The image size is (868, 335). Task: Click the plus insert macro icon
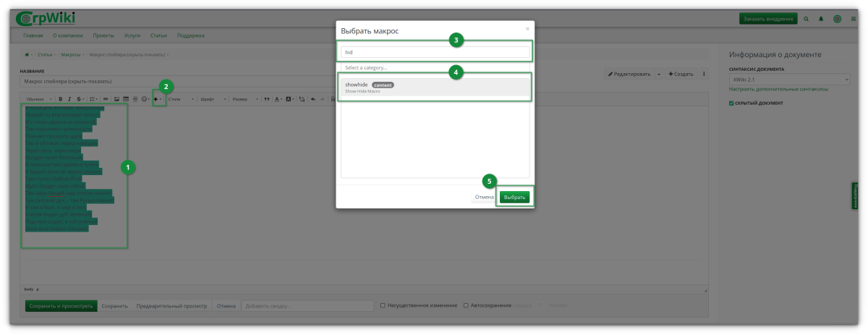(156, 99)
